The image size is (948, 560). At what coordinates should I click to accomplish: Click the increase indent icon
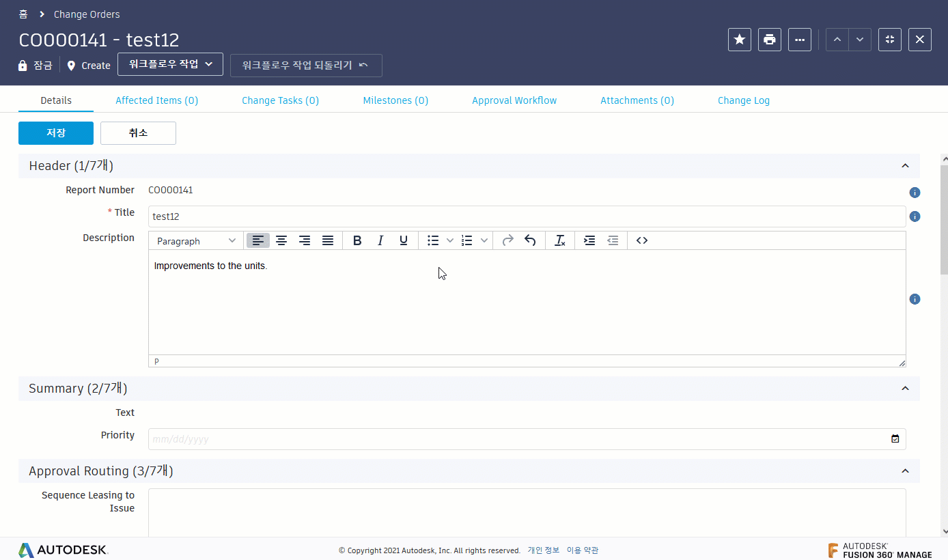tap(589, 240)
